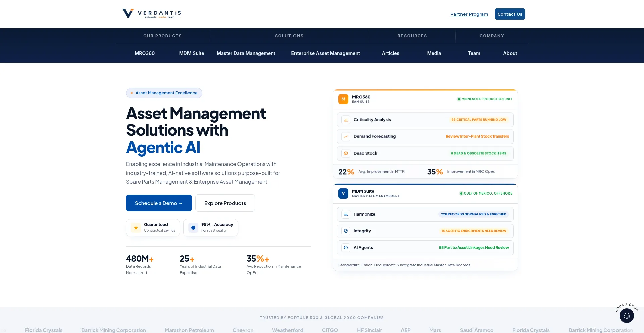This screenshot has width=644, height=333.
Task: Open the About nav link
Action: 510,53
